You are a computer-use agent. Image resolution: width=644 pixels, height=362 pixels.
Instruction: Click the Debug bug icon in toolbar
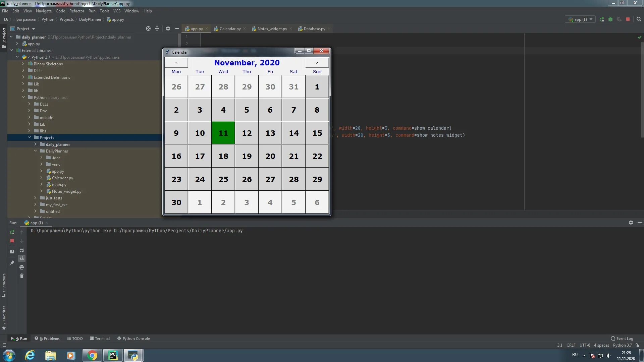pyautogui.click(x=610, y=19)
